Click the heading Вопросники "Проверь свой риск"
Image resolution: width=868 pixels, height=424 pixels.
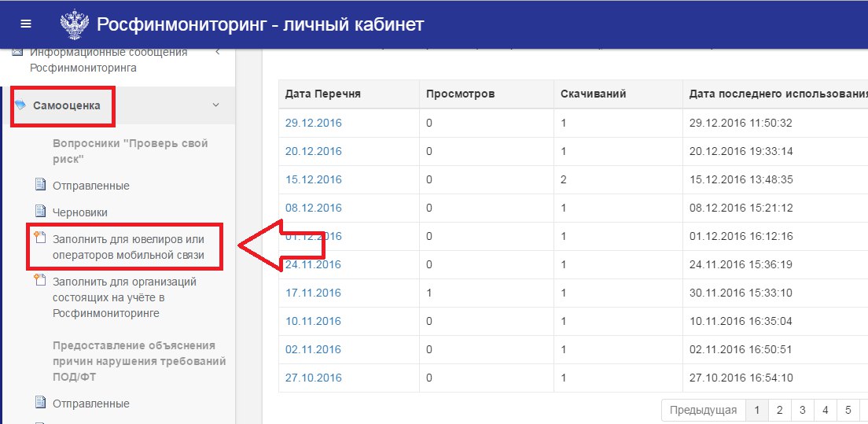click(130, 151)
